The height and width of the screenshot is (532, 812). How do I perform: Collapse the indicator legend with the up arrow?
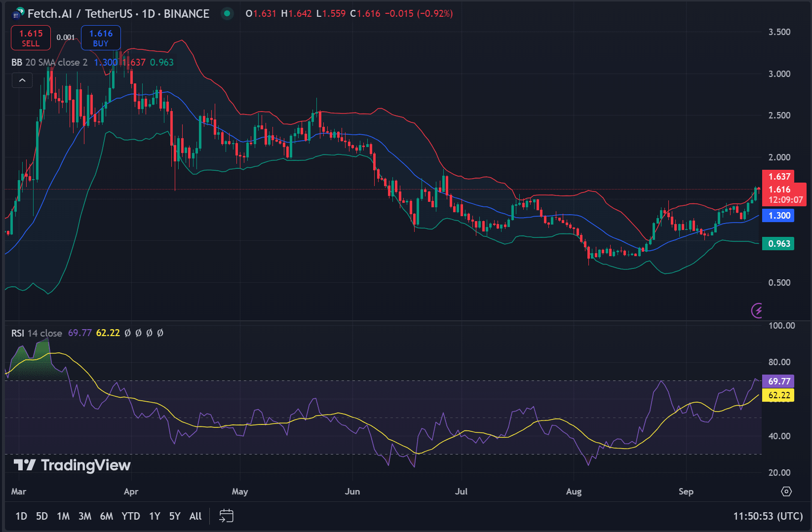pos(22,80)
